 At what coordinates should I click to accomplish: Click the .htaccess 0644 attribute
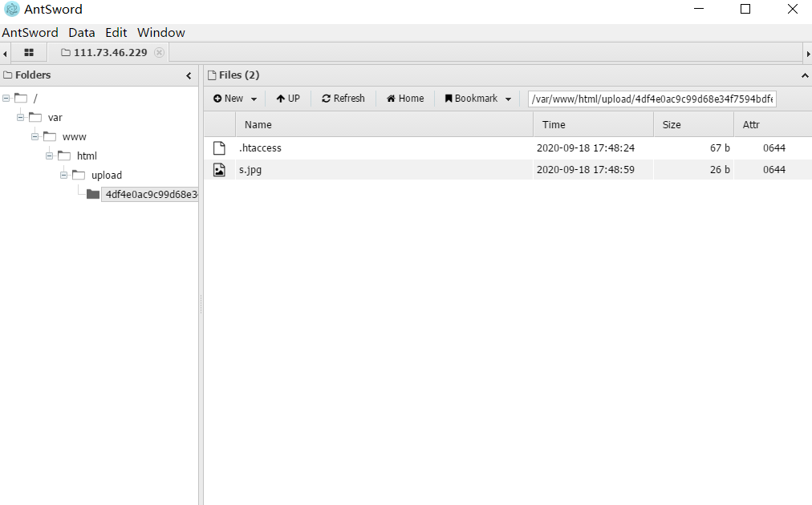(x=774, y=148)
